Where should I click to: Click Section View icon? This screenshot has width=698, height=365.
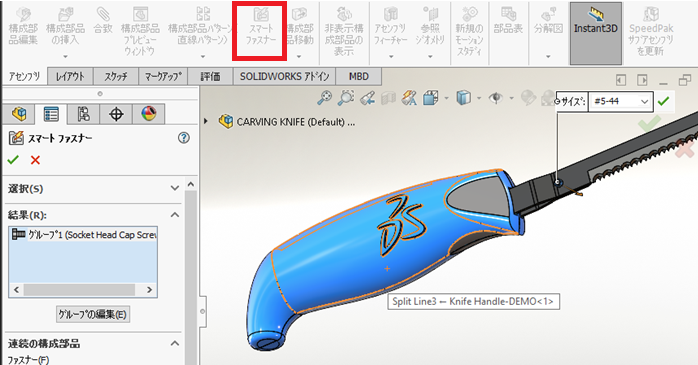pyautogui.click(x=388, y=97)
